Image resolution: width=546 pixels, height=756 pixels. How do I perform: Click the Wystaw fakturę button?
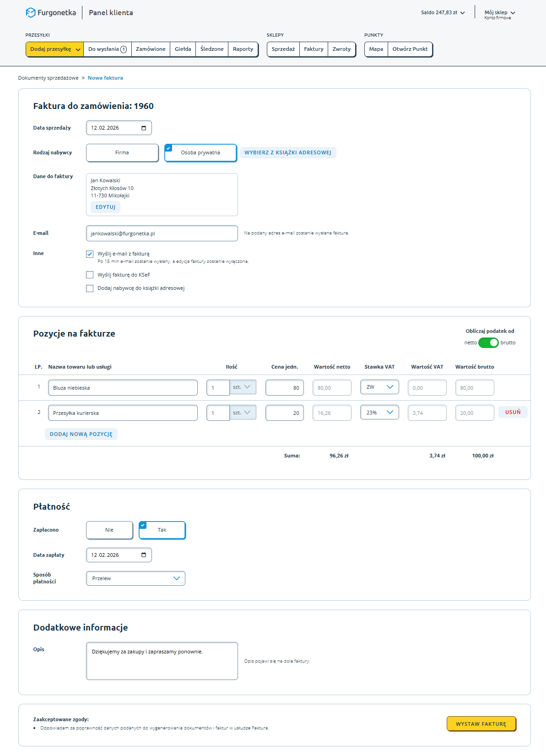pos(481,724)
